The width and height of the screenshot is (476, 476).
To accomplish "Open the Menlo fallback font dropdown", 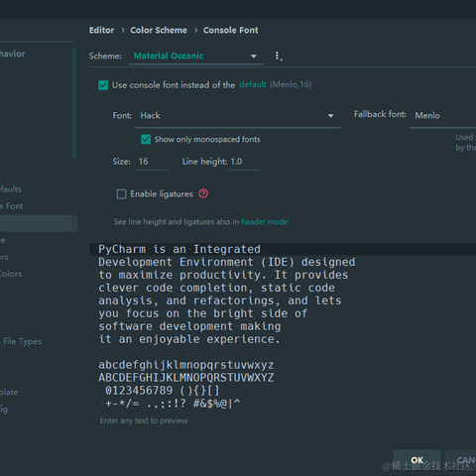I will [x=443, y=116].
